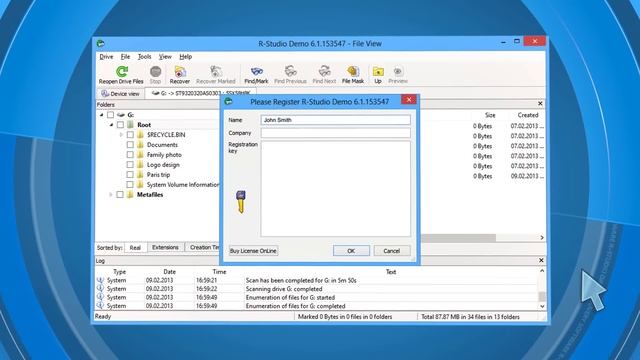Viewport: 640px width, 360px height.
Task: Check the Metafiles checkbox
Action: pyautogui.click(x=120, y=195)
